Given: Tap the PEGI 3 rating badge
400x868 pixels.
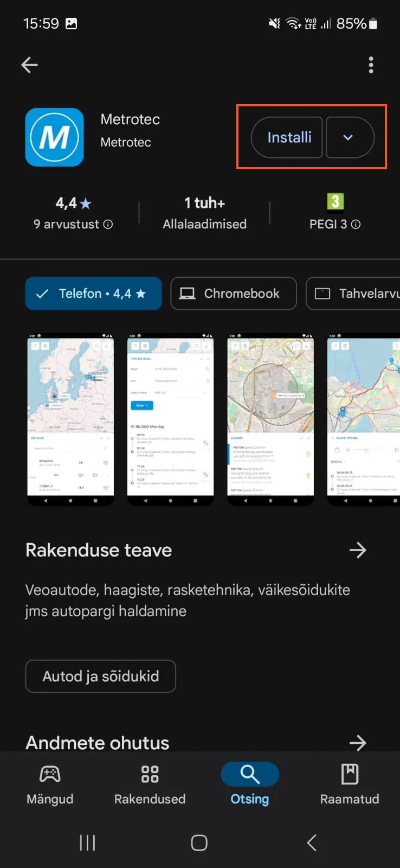Looking at the screenshot, I should click(x=335, y=202).
